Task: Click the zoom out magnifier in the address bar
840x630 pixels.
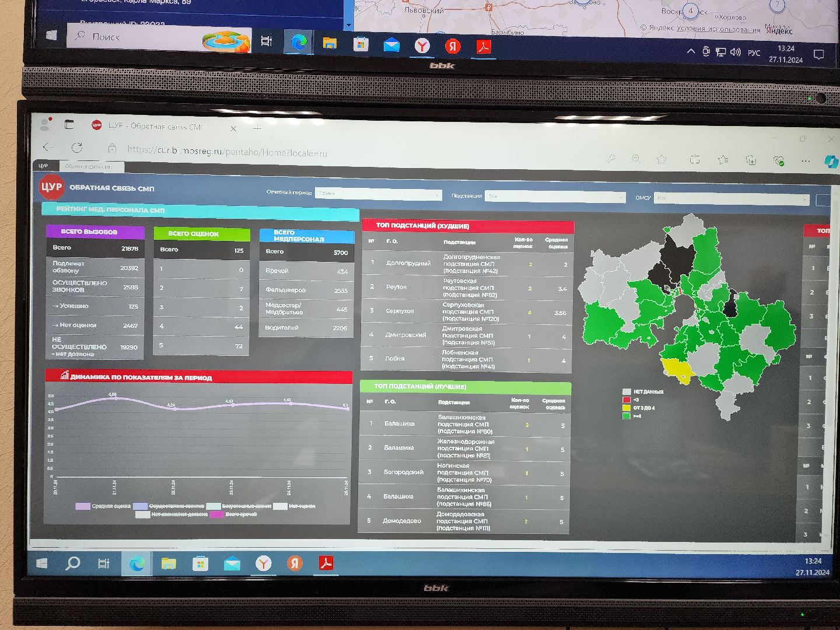Action: pos(636,159)
